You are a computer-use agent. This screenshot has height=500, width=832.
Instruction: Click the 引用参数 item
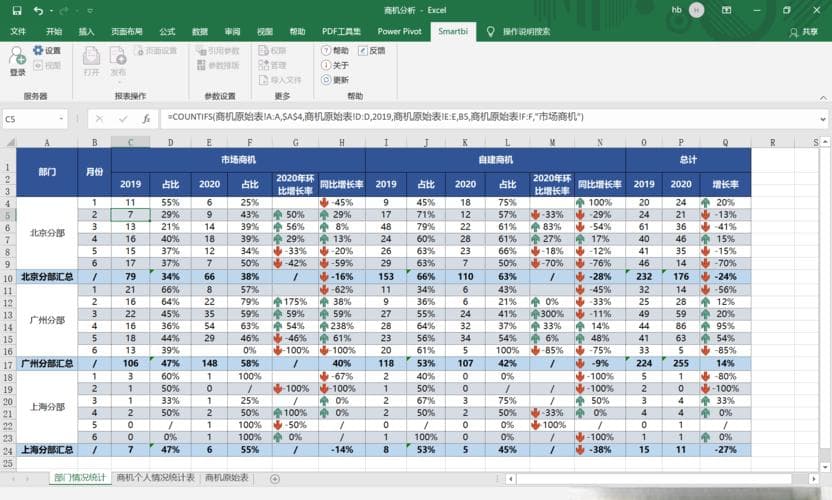click(218, 51)
